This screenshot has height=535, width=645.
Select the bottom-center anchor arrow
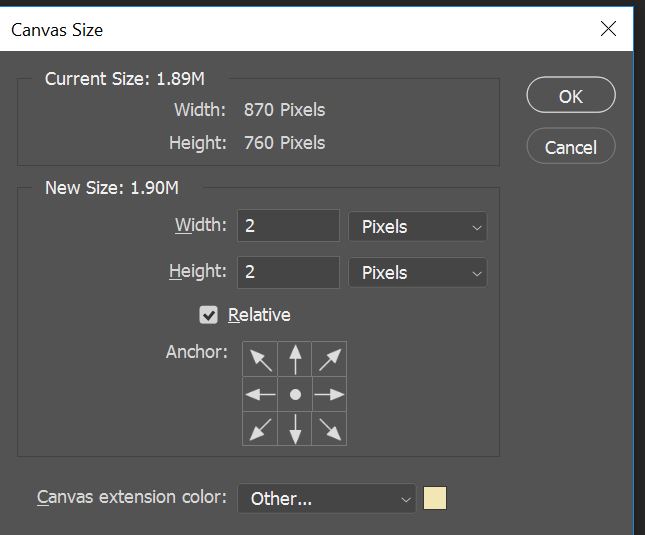(295, 429)
